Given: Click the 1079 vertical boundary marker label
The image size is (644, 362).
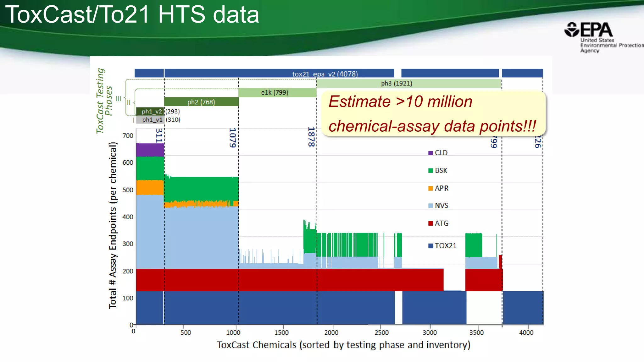Looking at the screenshot, I should pos(232,138).
